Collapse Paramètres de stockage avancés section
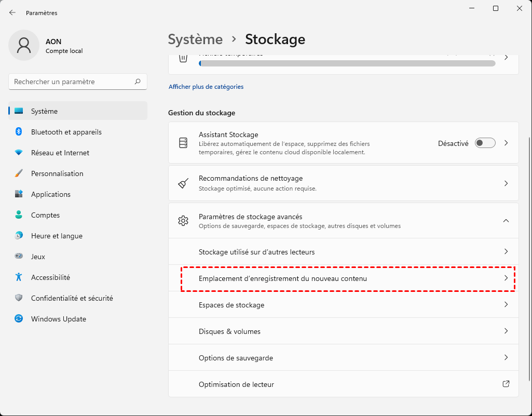This screenshot has height=416, width=532. [x=506, y=221]
